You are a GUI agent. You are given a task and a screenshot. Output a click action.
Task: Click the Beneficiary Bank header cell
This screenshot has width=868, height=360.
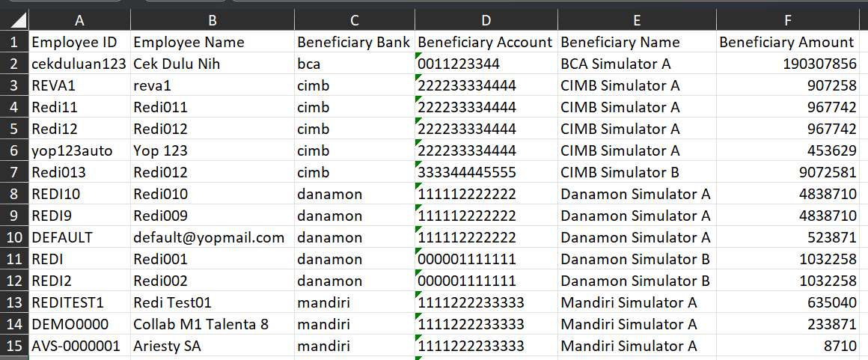pos(354,42)
